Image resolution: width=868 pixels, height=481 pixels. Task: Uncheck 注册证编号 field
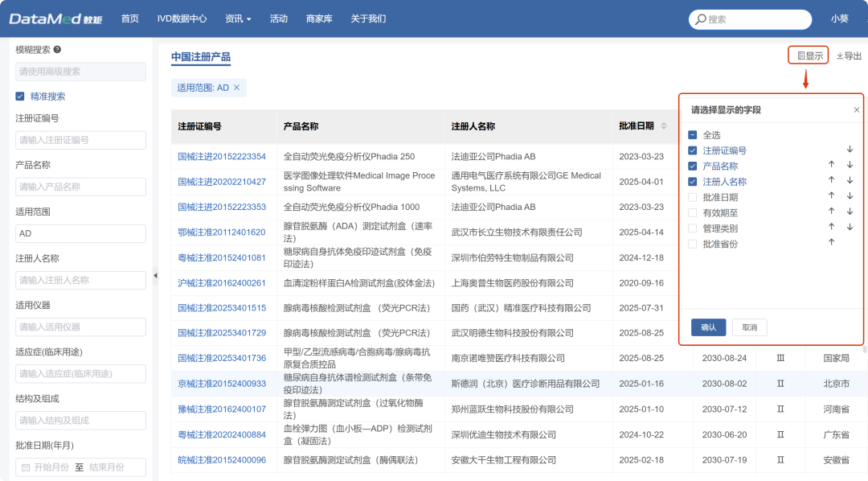point(693,150)
